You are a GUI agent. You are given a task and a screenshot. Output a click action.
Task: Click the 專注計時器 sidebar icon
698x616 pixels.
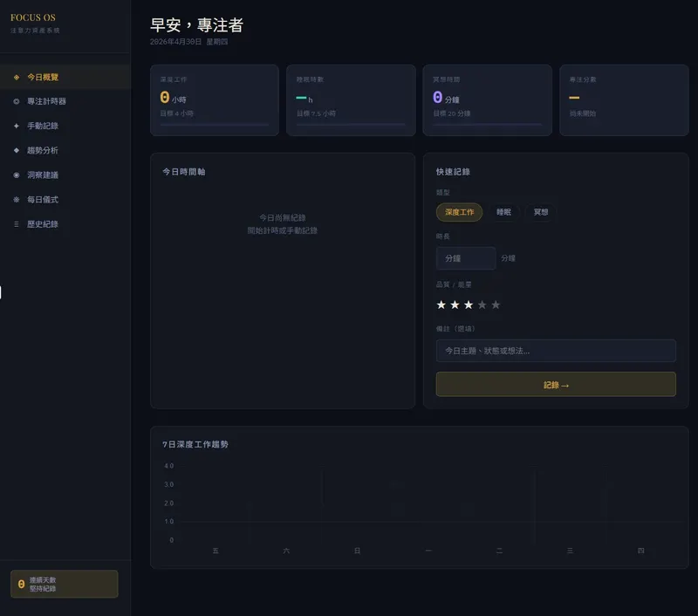(17, 101)
